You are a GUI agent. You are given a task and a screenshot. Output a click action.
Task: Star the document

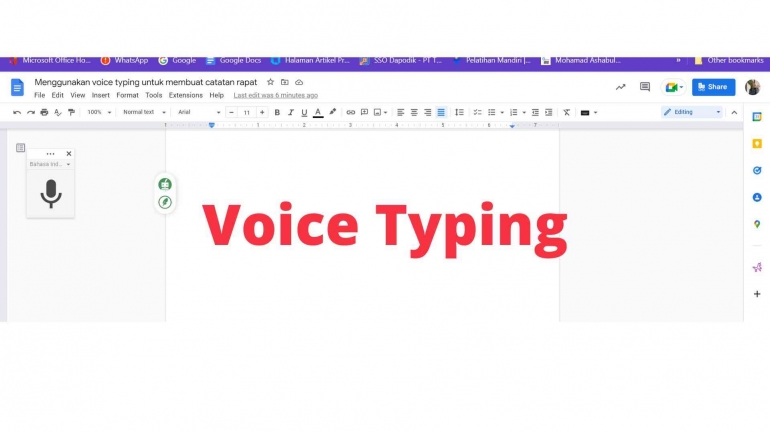tap(270, 82)
